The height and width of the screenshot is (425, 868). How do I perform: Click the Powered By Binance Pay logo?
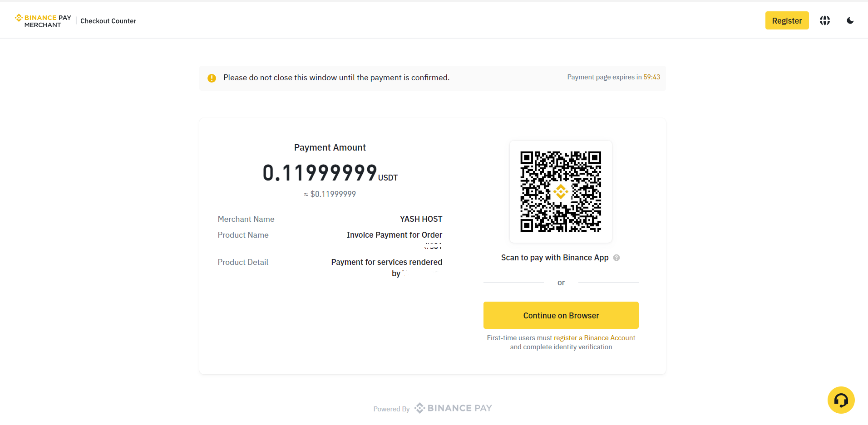pos(453,408)
